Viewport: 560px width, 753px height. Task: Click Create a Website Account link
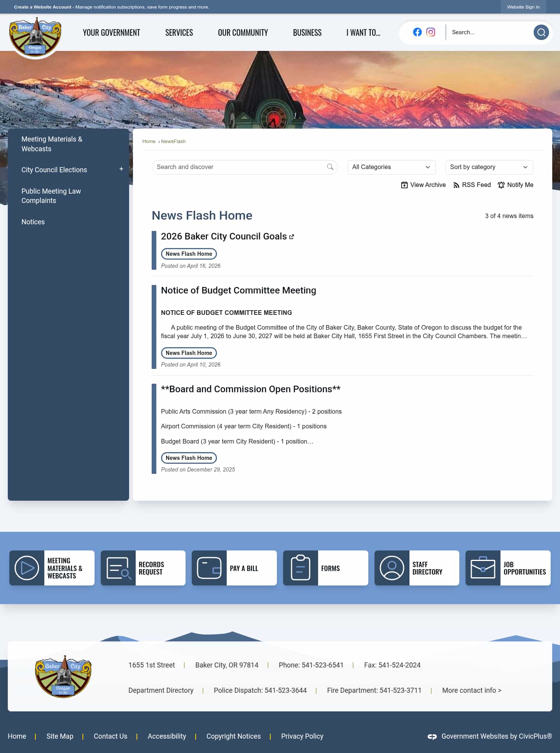point(43,7)
